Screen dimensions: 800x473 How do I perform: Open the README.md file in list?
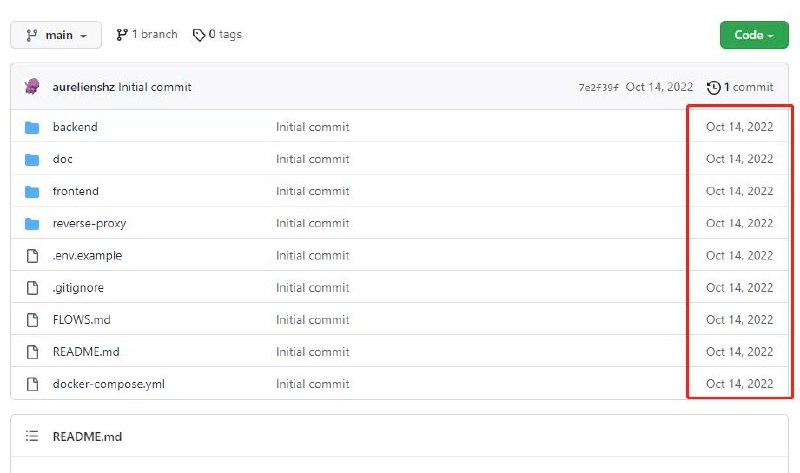86,352
